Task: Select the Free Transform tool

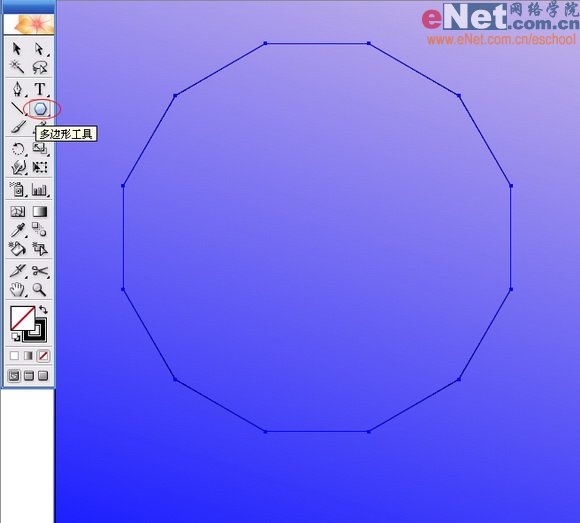Action: (40, 167)
